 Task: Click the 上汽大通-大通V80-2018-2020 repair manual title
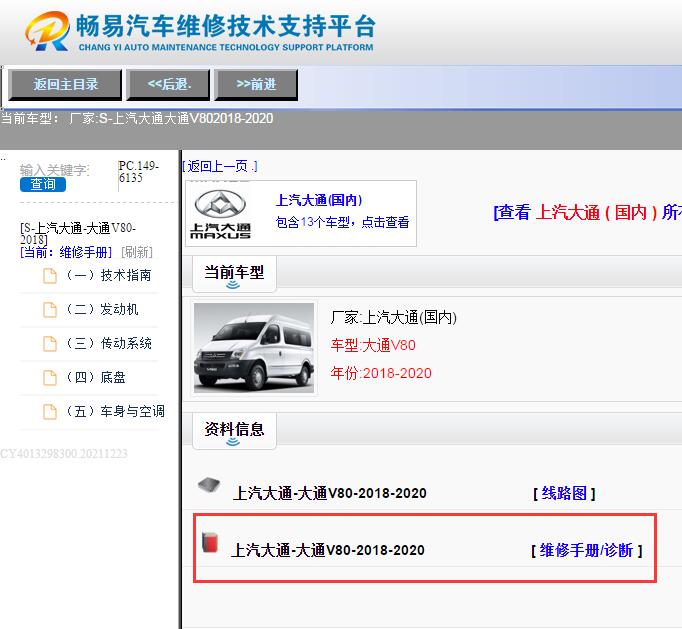pos(328,550)
